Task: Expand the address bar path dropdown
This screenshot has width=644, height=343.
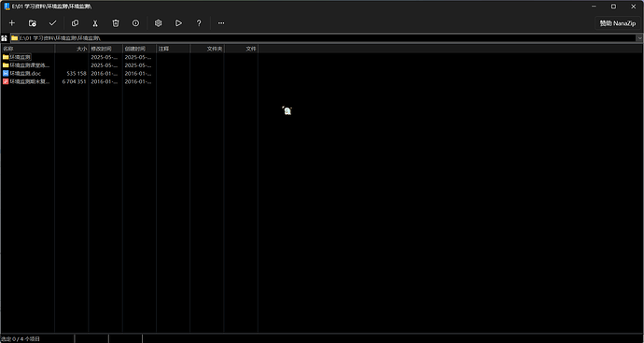Action: click(x=640, y=37)
